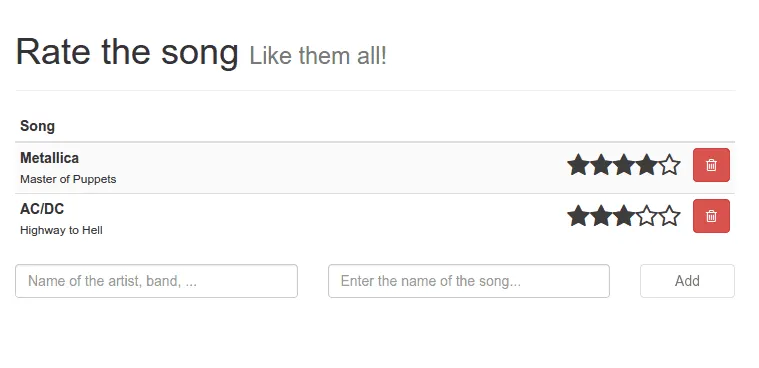The image size is (759, 368).
Task: Rate AC/DC song one star
Action: [x=578, y=216]
